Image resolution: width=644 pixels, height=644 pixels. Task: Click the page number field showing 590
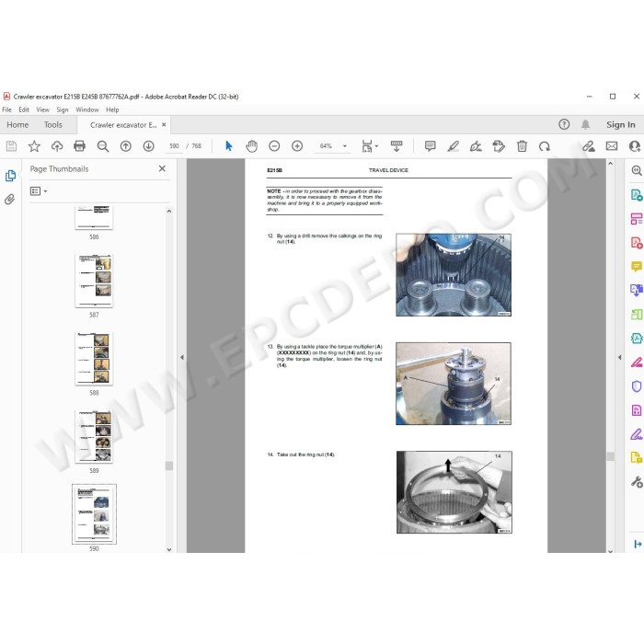(x=174, y=146)
